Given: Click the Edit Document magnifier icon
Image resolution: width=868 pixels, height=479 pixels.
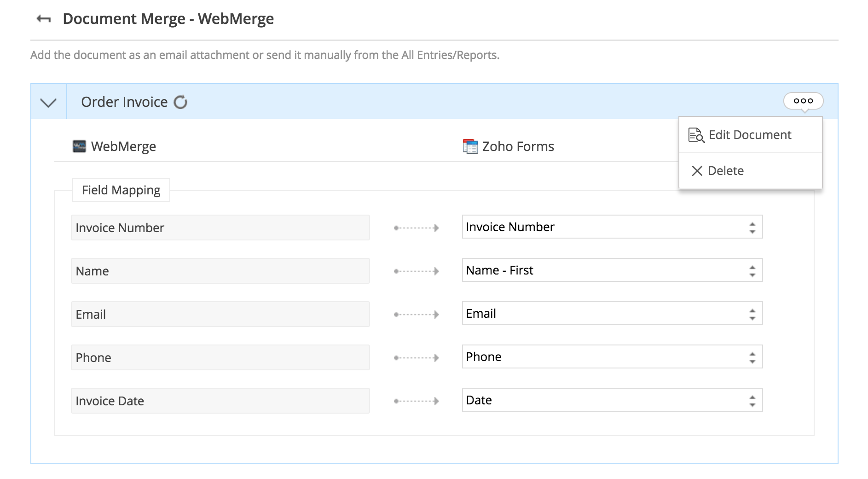Looking at the screenshot, I should 696,135.
